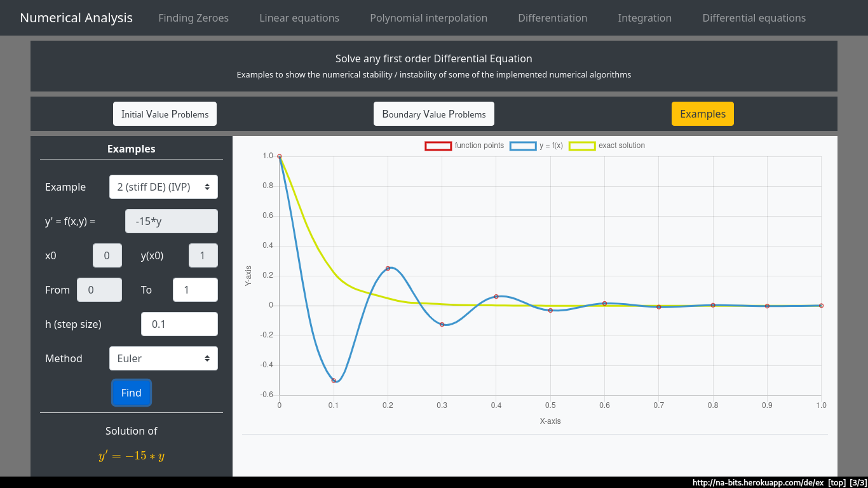Click the data point at x = 0.1
868x488 pixels.
coord(334,381)
